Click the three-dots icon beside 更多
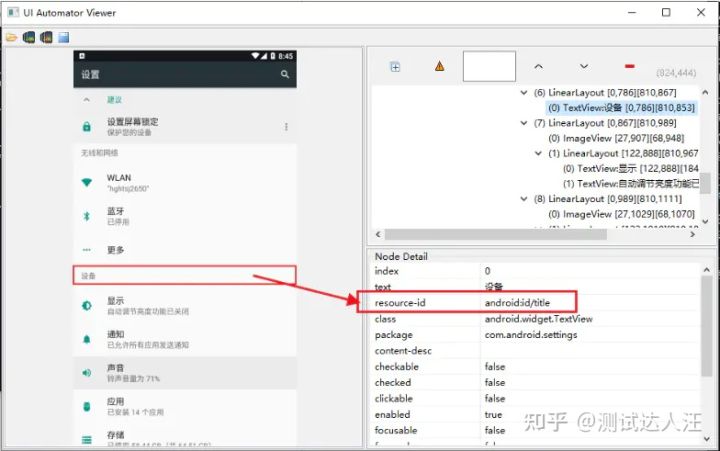 [x=86, y=250]
